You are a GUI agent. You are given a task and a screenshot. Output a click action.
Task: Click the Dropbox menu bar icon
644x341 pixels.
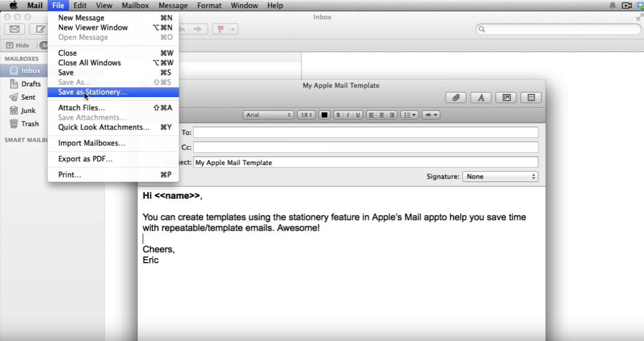(x=640, y=6)
